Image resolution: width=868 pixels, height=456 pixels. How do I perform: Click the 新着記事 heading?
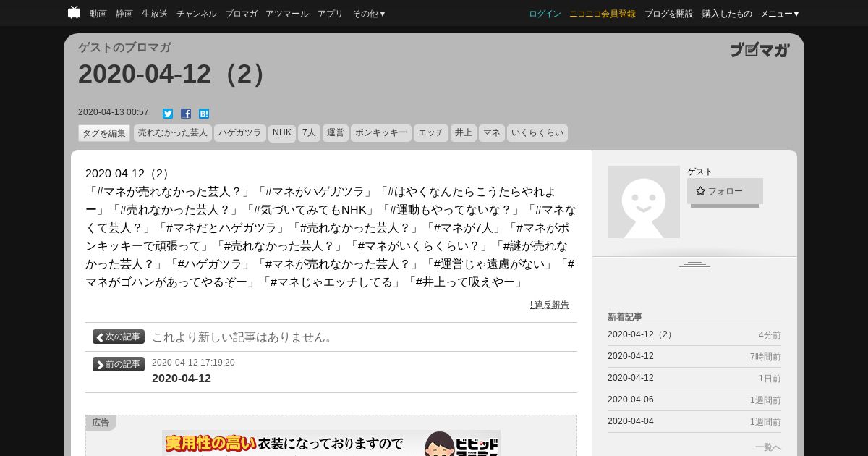(625, 317)
